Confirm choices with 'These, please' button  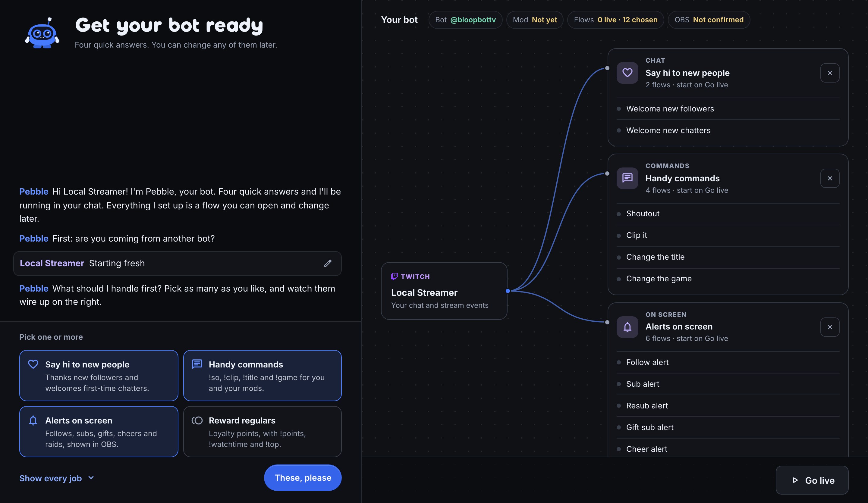click(x=302, y=478)
